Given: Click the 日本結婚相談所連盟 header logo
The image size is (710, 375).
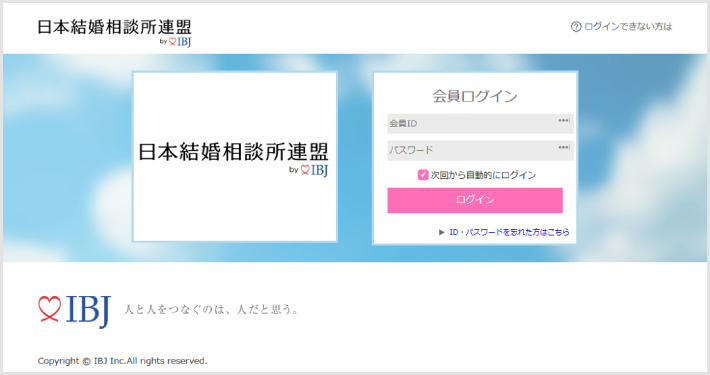Looking at the screenshot, I should point(114,33).
